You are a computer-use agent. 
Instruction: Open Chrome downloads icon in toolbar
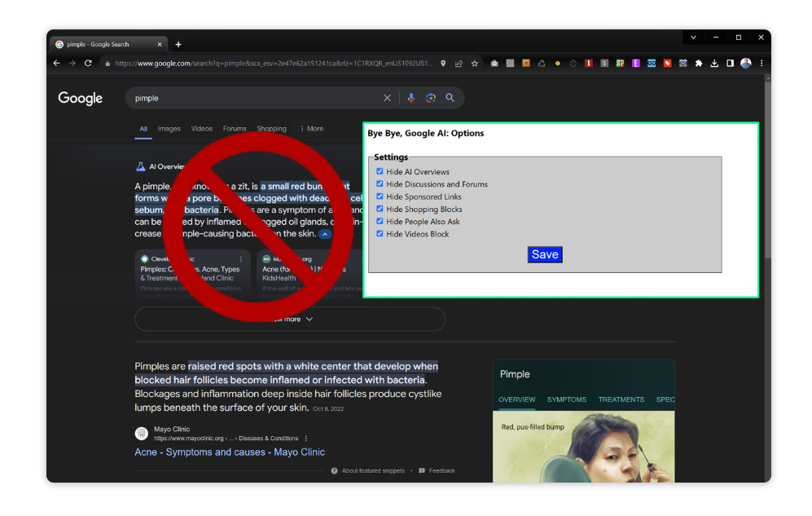click(714, 63)
